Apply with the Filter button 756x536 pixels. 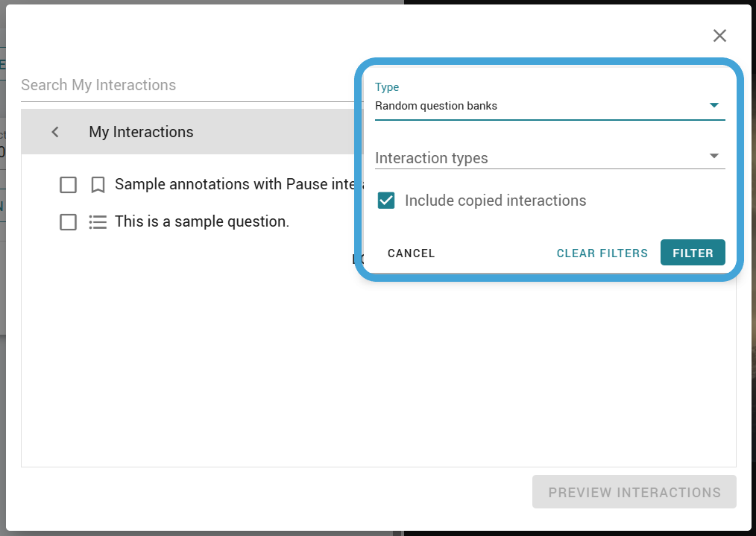pos(693,253)
